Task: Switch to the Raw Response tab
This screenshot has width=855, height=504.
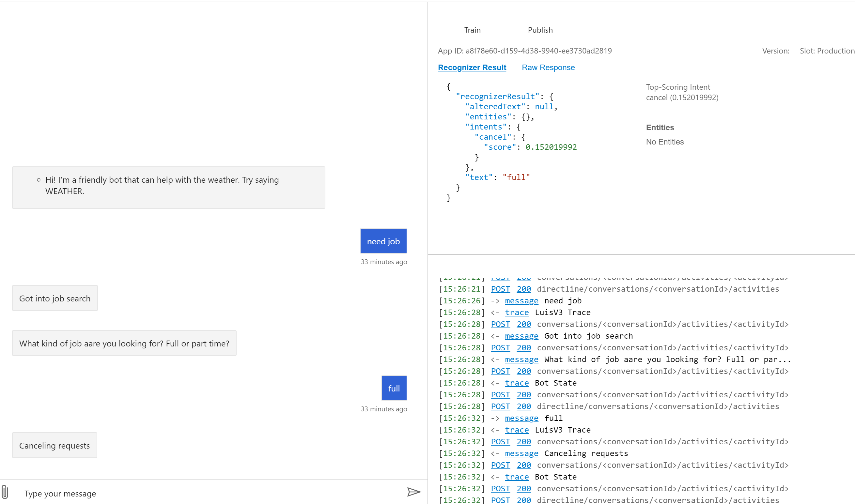Action: coord(548,68)
